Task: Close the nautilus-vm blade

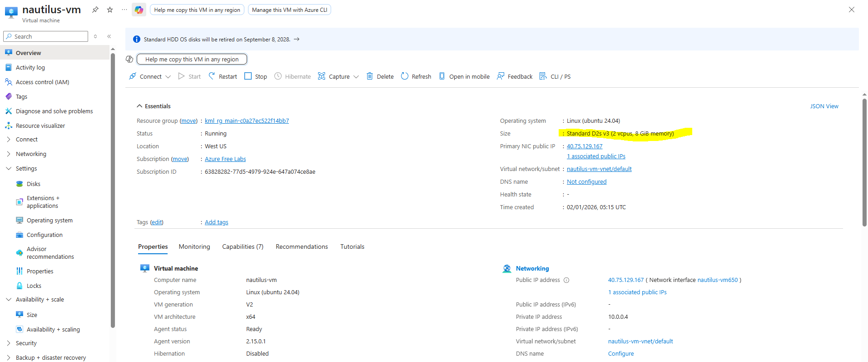Action: 852,10
